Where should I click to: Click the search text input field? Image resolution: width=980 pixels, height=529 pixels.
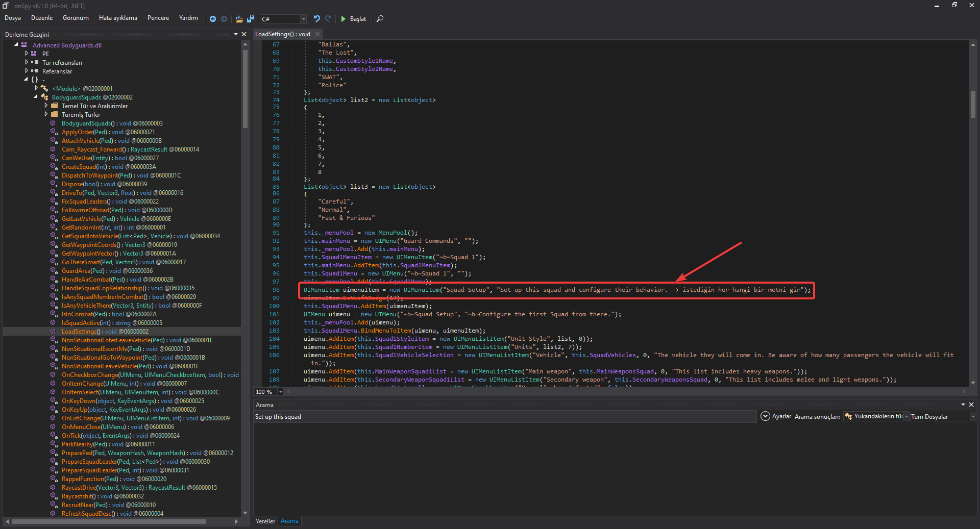(504, 417)
